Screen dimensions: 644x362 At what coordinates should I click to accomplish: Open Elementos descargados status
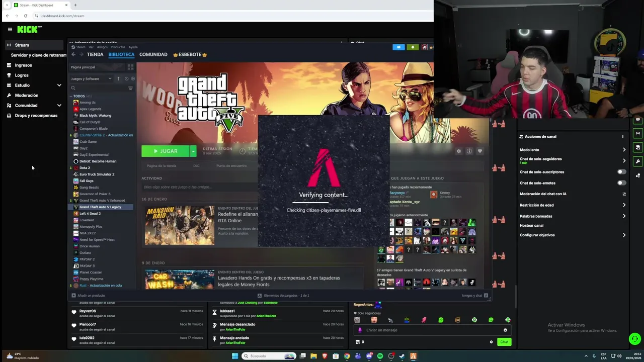point(283,296)
